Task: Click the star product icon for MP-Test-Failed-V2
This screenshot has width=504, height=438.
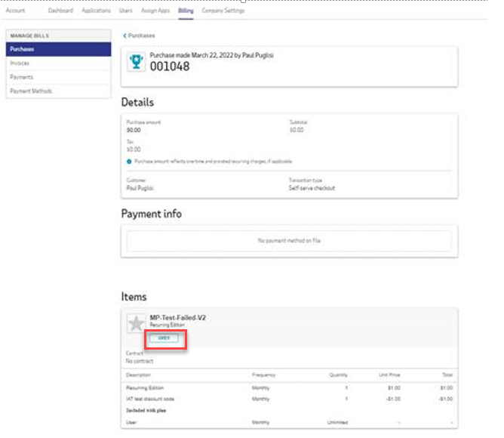Action: (136, 324)
